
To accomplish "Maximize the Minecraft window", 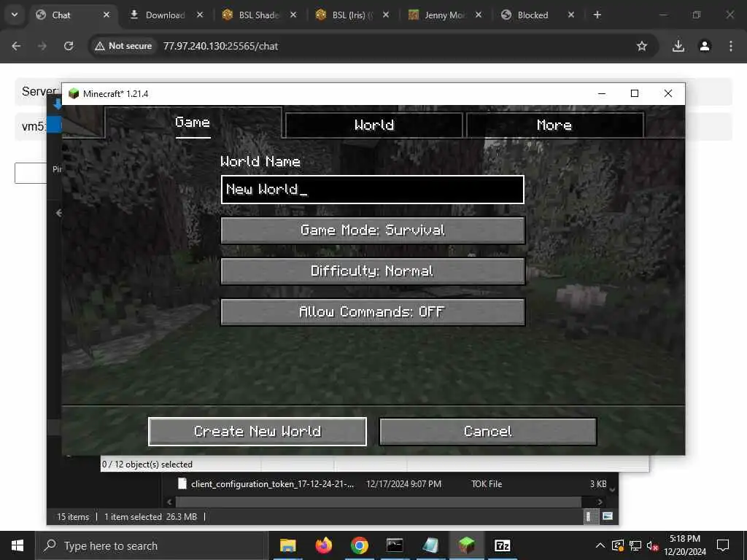I will (635, 94).
